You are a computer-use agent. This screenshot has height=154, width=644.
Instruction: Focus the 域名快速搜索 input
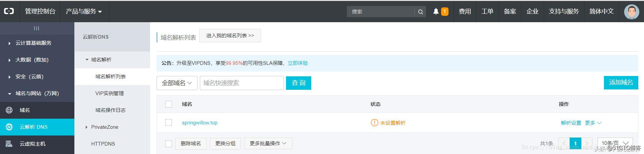(242, 83)
